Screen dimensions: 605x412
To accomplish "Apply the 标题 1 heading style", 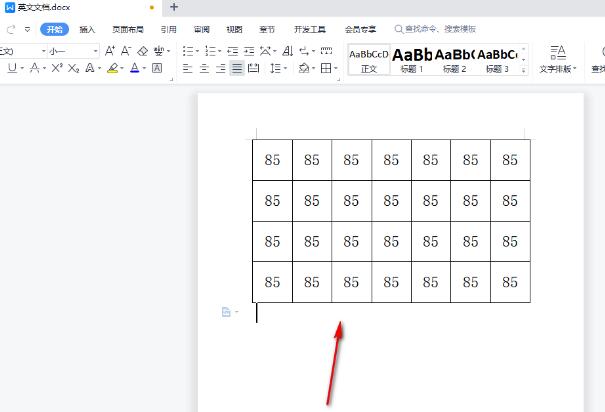I will [412, 60].
